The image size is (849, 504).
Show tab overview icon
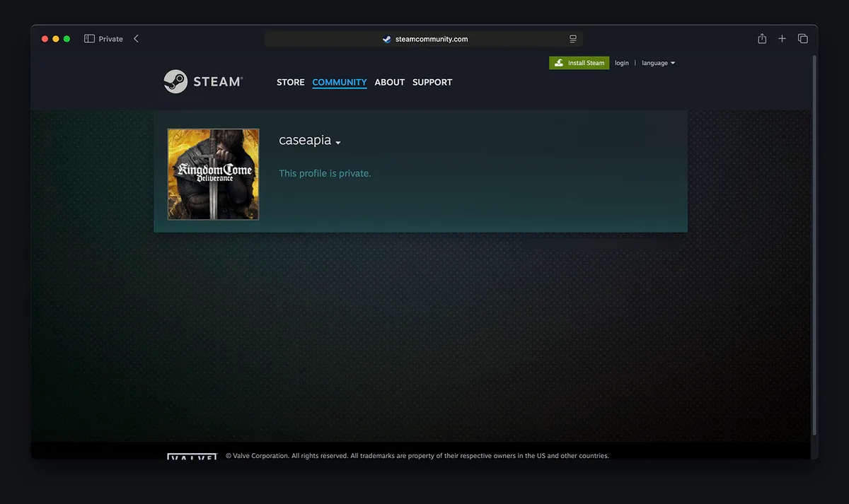tap(803, 39)
